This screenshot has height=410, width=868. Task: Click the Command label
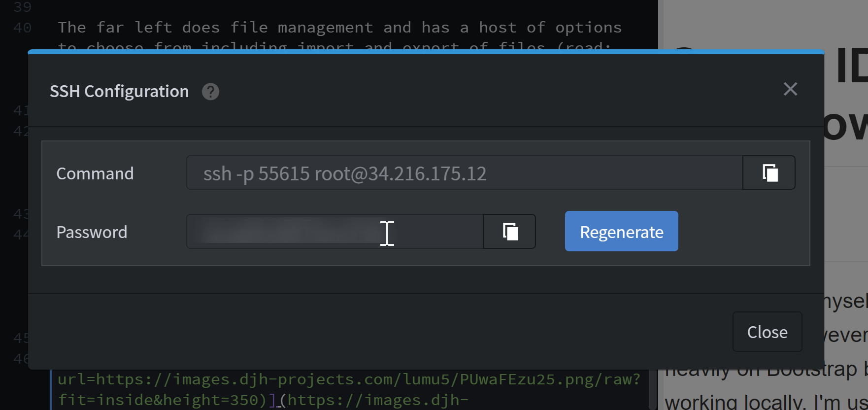pos(95,173)
